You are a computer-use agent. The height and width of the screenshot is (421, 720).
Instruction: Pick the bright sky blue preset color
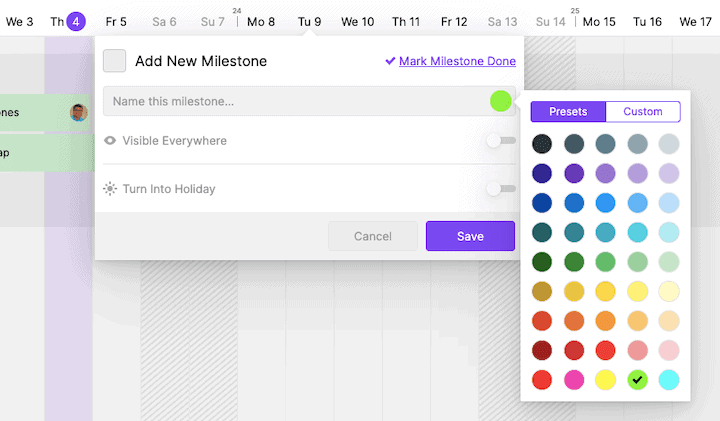pos(605,203)
